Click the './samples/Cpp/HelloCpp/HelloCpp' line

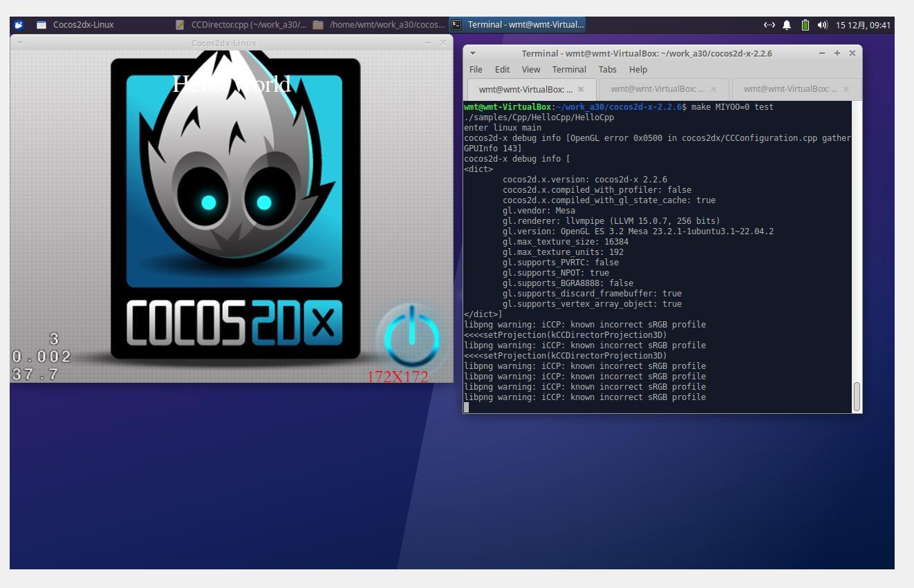(539, 117)
